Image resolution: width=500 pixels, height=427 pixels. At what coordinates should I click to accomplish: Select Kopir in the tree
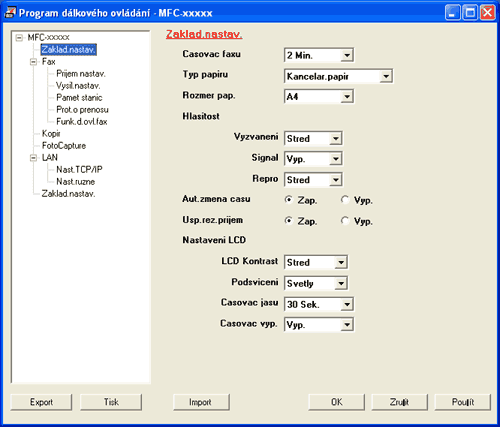click(51, 134)
